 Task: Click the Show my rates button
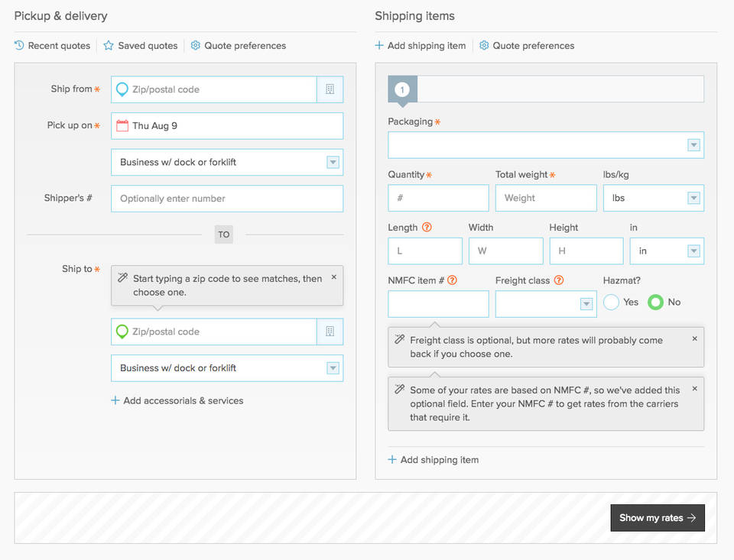657,518
